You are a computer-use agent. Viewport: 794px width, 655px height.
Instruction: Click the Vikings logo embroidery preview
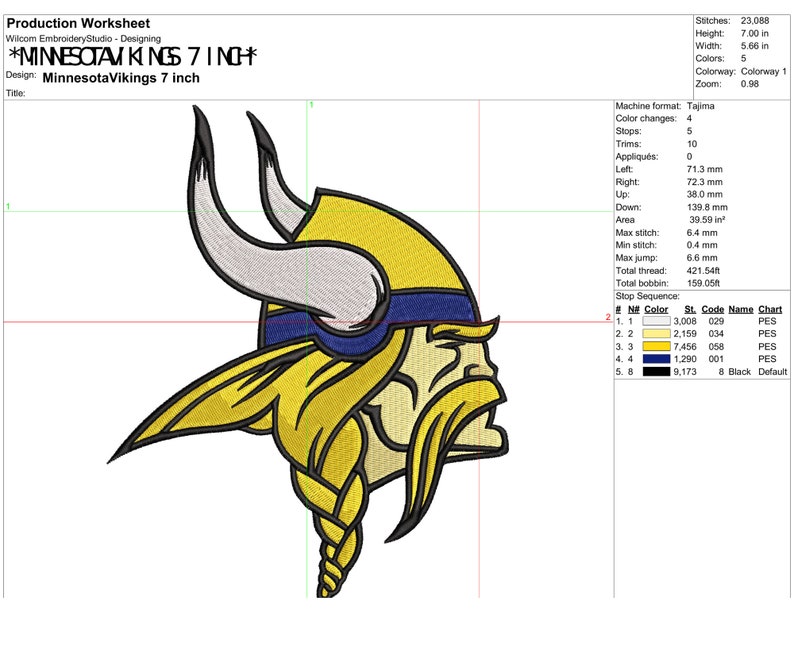point(309,351)
